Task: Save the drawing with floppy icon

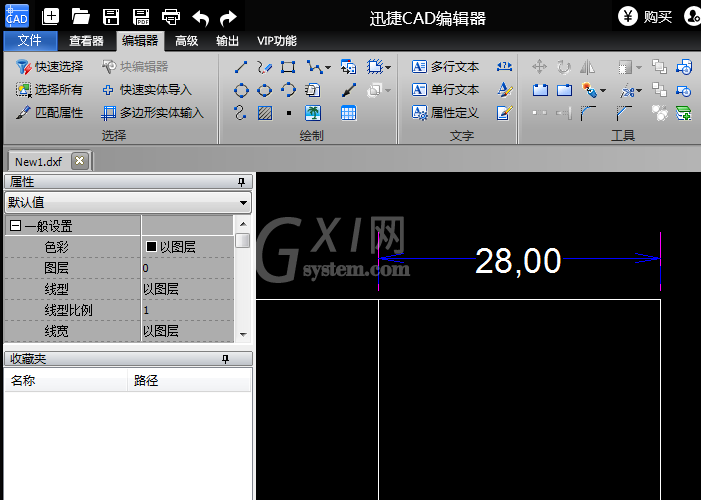Action: pyautogui.click(x=111, y=17)
